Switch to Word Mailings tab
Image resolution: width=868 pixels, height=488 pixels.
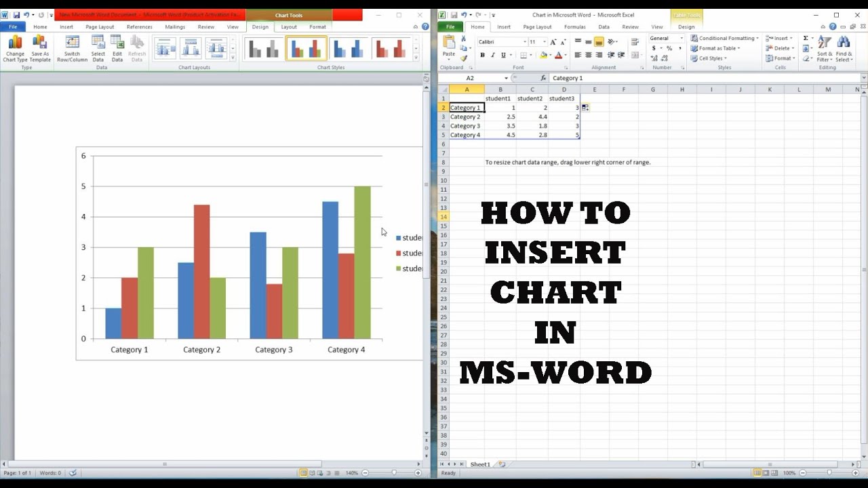pos(175,27)
